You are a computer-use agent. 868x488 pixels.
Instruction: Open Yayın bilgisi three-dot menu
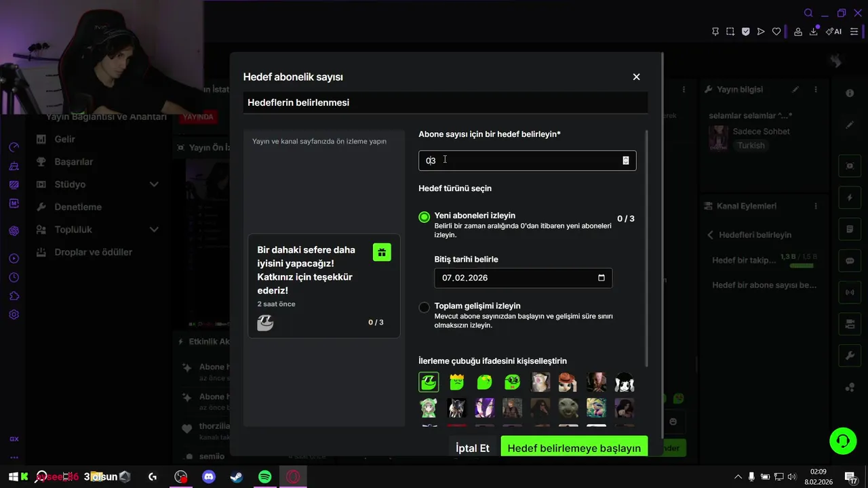[x=816, y=89]
